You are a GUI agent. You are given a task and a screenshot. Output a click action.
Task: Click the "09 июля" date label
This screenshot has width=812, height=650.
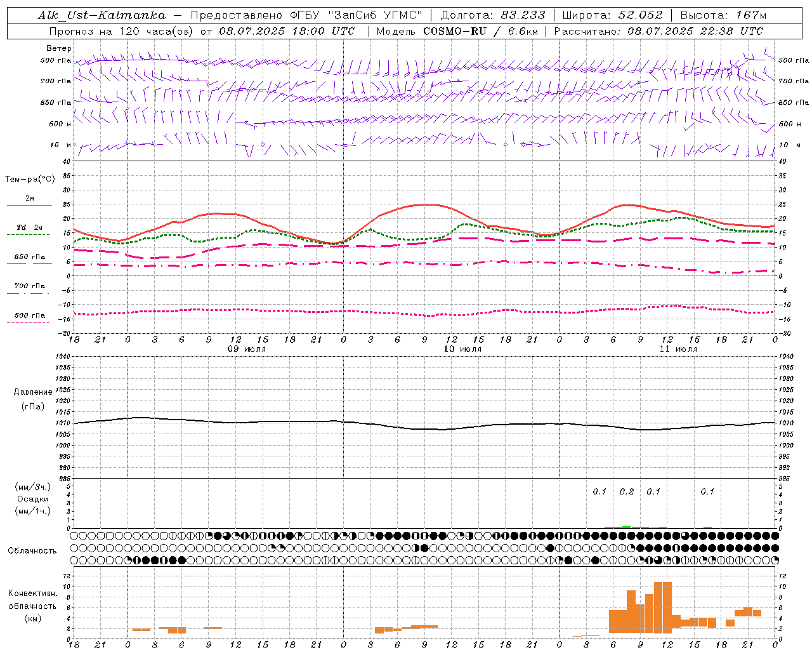[x=247, y=349]
